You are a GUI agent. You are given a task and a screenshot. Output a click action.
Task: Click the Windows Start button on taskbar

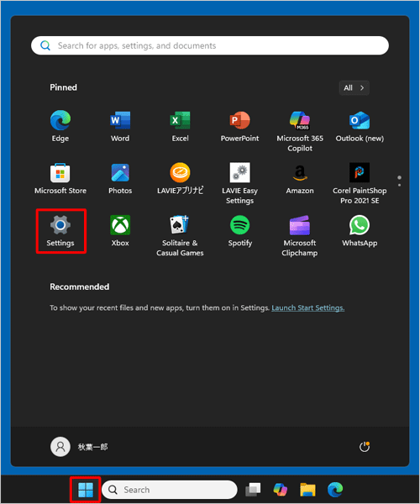click(x=86, y=490)
